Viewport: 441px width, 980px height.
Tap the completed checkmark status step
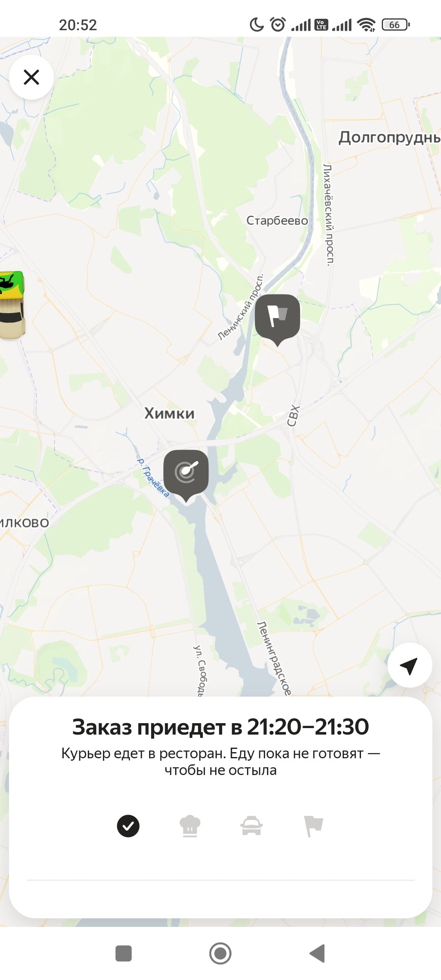tap(128, 826)
